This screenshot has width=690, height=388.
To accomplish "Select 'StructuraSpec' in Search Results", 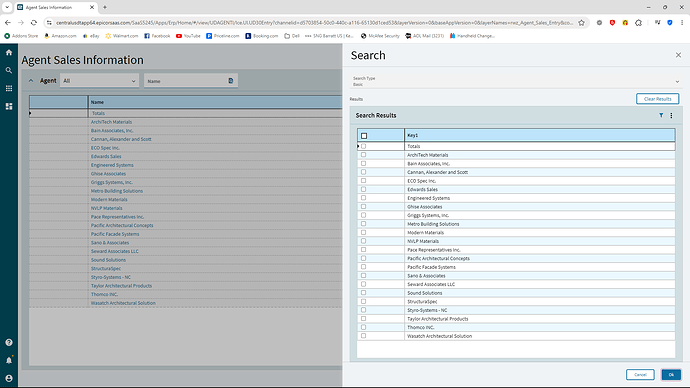I will [x=422, y=301].
